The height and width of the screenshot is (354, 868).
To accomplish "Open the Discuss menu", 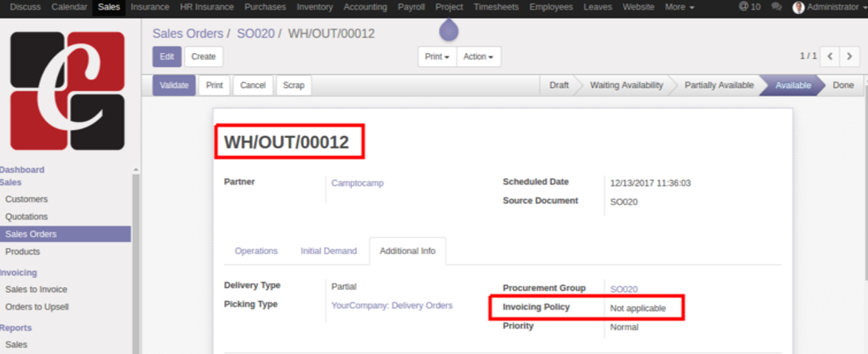I will [25, 7].
